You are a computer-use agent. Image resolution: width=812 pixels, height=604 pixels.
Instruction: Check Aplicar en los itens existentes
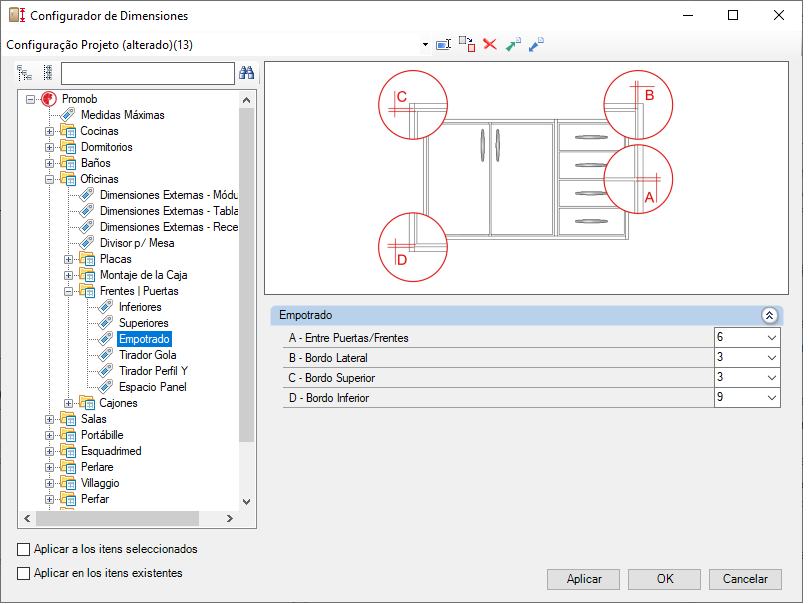pyautogui.click(x=23, y=573)
